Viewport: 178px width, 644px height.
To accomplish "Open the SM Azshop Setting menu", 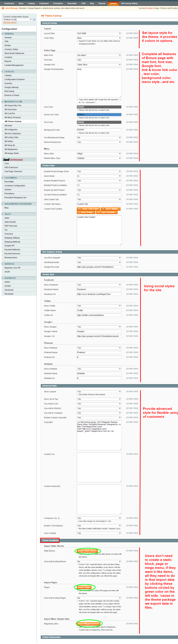I will (x=129, y=4).
